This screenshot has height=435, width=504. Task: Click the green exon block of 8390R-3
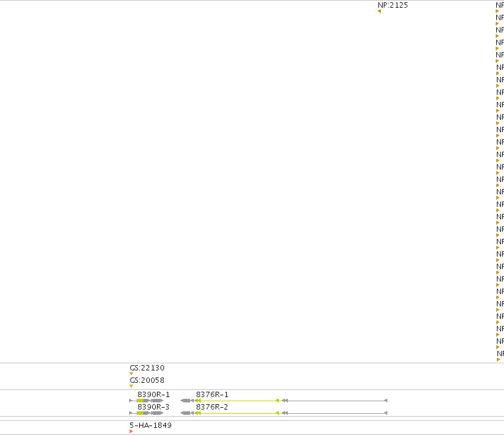[x=140, y=413]
